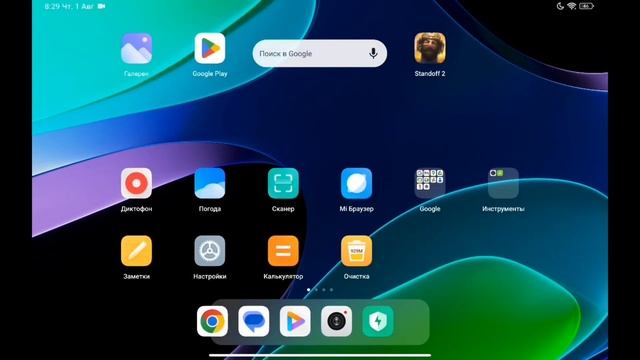Tap the screen recording camera indicator
Viewport: 640px width, 360px height.
tap(101, 6)
